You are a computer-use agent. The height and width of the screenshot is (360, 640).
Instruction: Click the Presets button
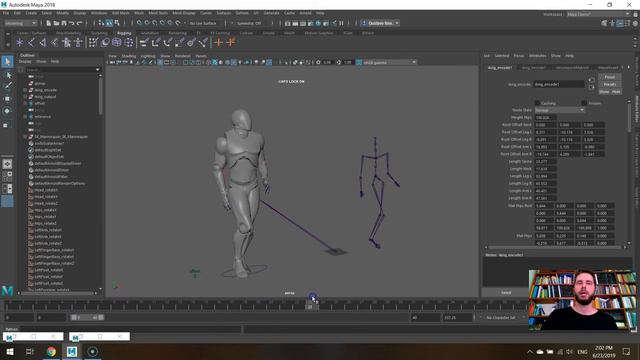click(x=610, y=84)
